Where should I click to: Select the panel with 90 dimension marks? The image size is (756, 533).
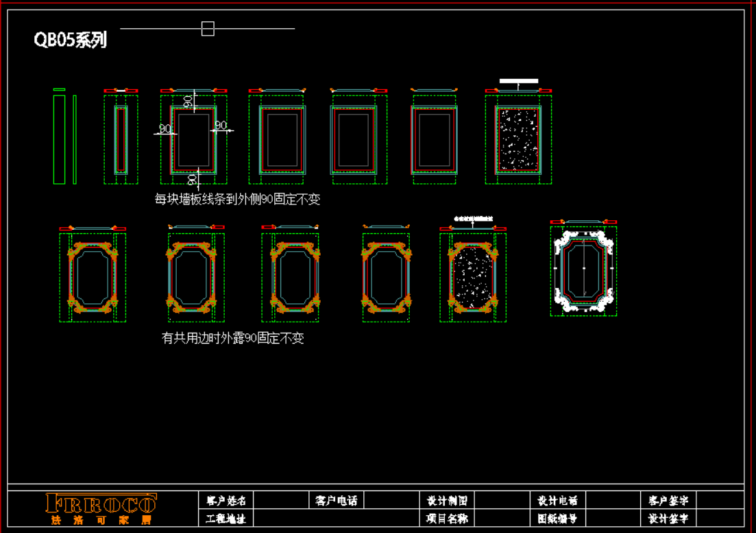(x=193, y=140)
